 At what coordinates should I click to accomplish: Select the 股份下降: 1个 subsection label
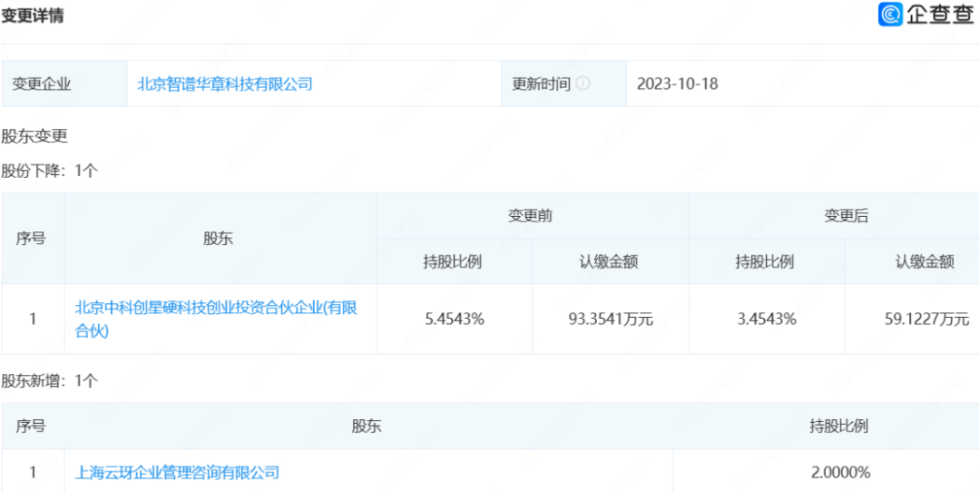click(x=49, y=171)
